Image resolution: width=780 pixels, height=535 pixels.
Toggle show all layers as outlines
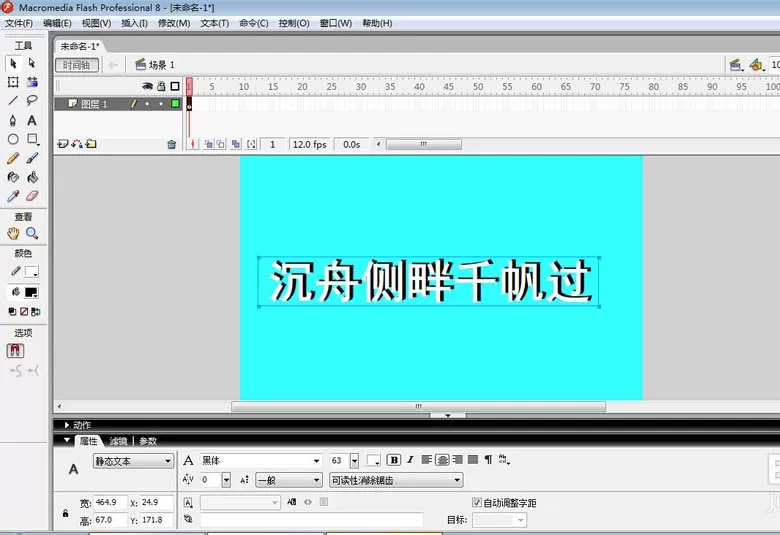[175, 86]
